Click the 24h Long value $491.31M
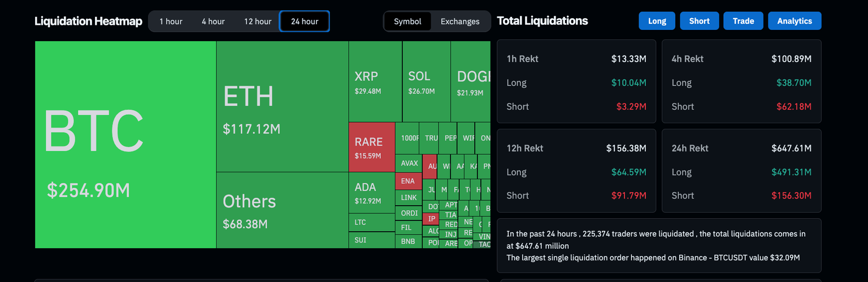868x282 pixels. pos(791,172)
